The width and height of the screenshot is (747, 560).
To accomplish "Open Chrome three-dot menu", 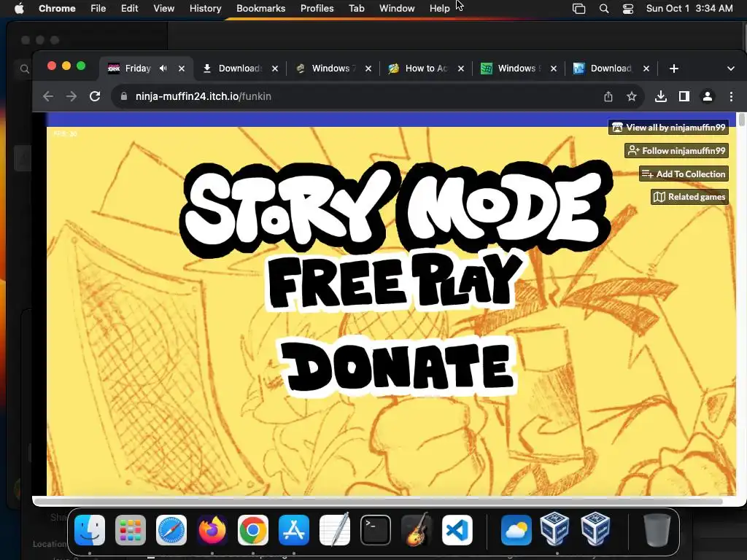I will tap(731, 97).
